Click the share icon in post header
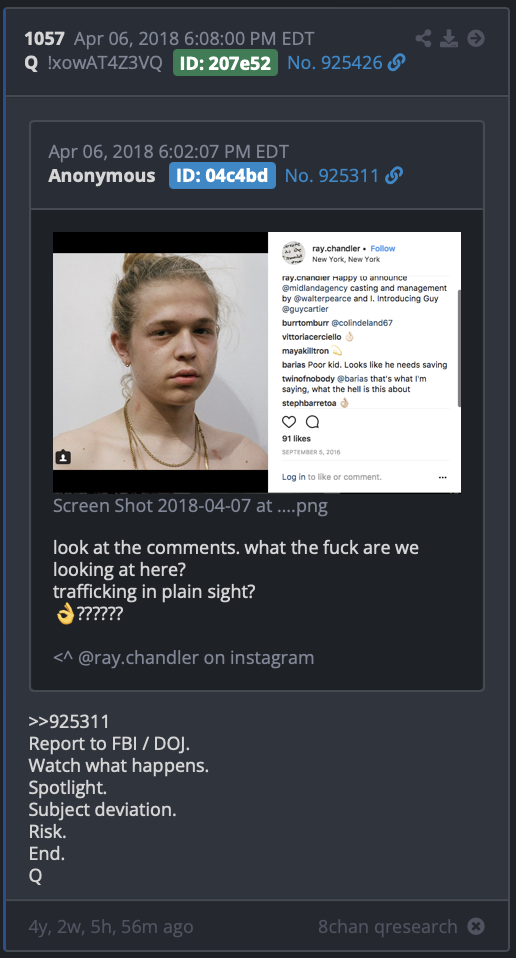The height and width of the screenshot is (958, 516). tap(423, 38)
